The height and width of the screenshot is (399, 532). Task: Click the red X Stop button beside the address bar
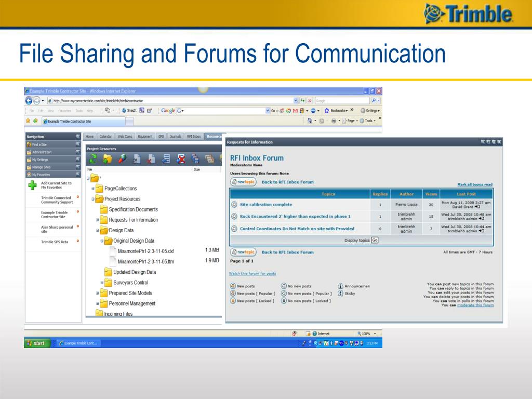click(310, 100)
